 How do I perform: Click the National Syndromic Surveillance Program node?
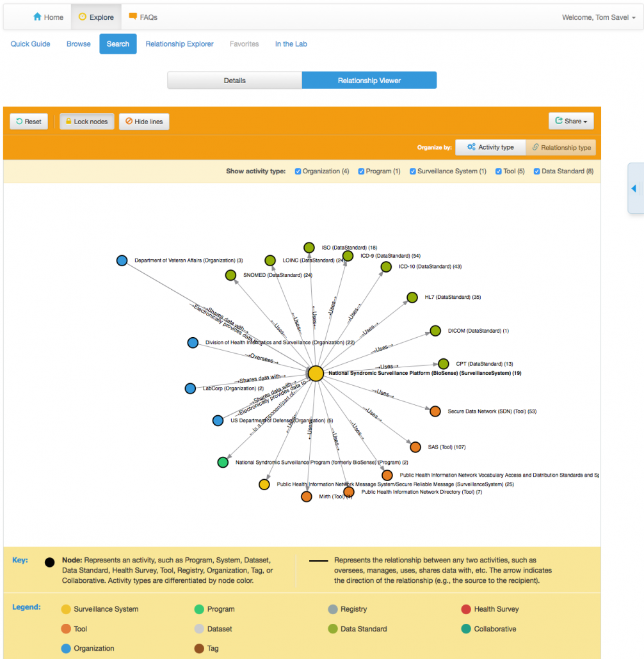click(x=223, y=463)
